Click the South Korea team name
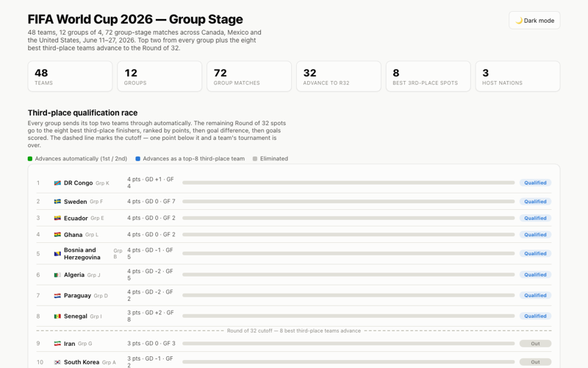The width and height of the screenshot is (588, 368). 82,362
